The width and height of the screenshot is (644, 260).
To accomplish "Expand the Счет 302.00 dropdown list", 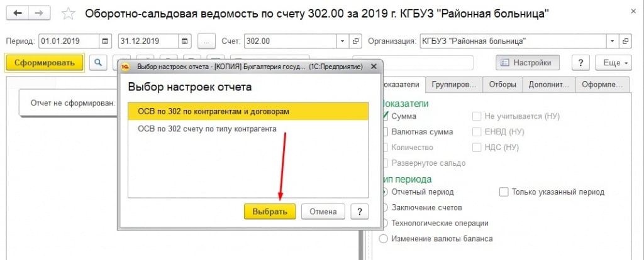I will coord(342,41).
